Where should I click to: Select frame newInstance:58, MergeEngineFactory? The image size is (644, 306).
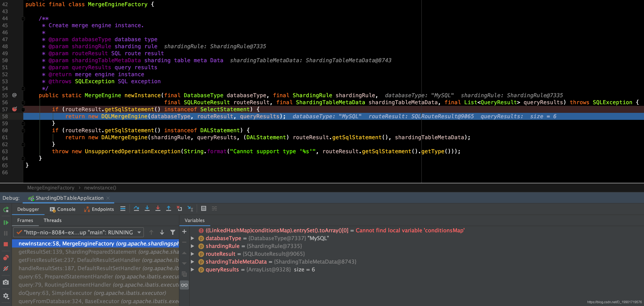[95, 244]
